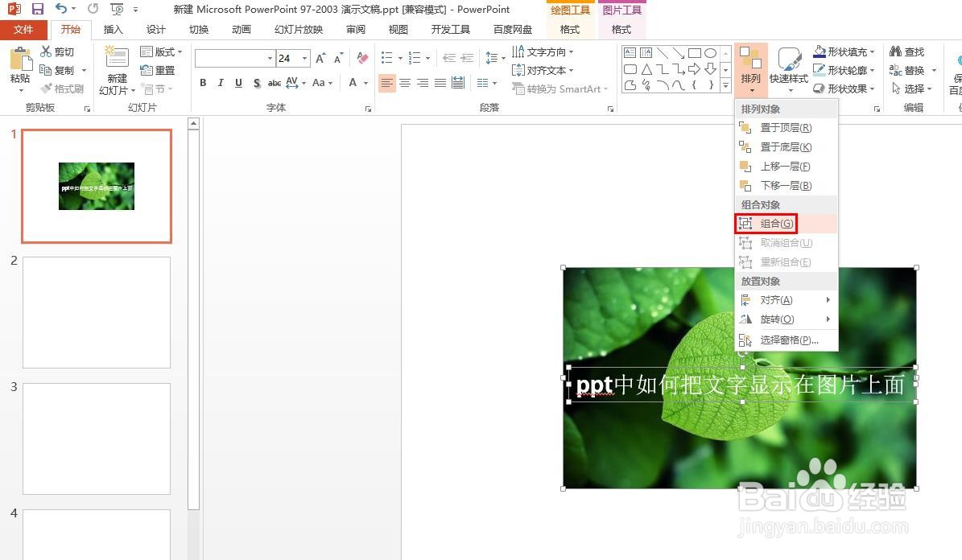Viewport: 962px width, 560px height.
Task: Expand the 旋转(O) submenu in context menu
Action: click(x=775, y=319)
